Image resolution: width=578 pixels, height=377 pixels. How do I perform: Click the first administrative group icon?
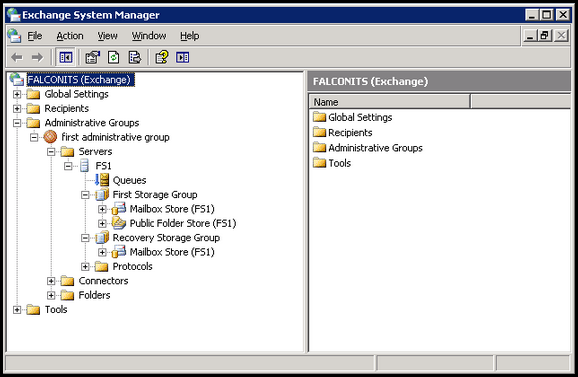51,137
